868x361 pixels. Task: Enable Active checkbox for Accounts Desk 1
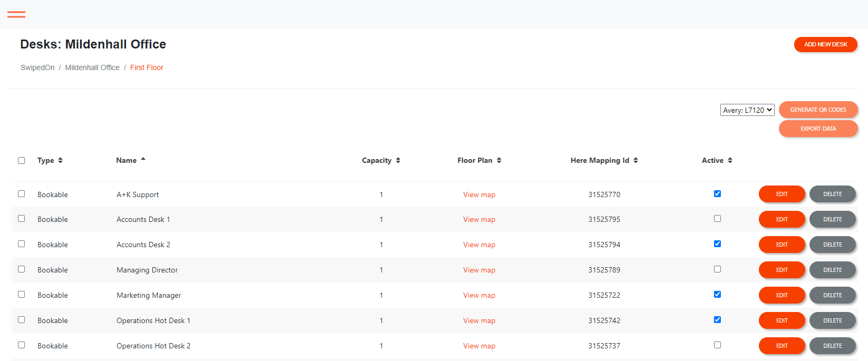click(717, 219)
